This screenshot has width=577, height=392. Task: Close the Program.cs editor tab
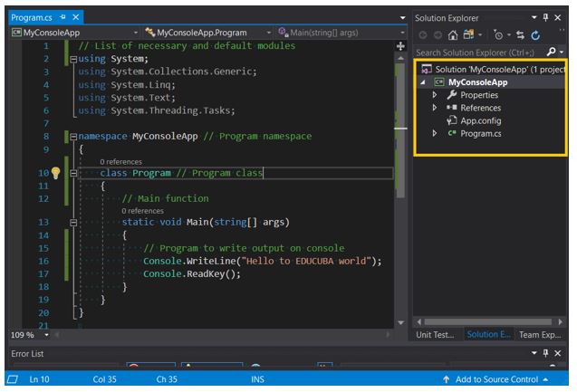pyautogui.click(x=75, y=18)
